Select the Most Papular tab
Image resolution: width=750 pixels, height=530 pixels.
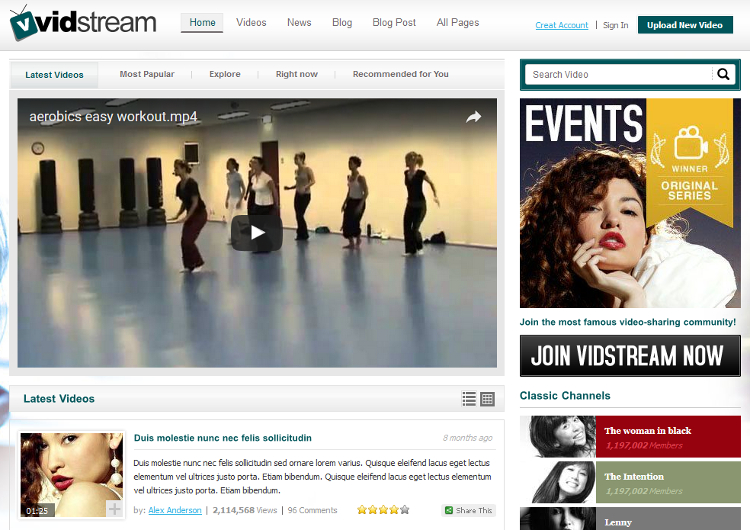147,74
